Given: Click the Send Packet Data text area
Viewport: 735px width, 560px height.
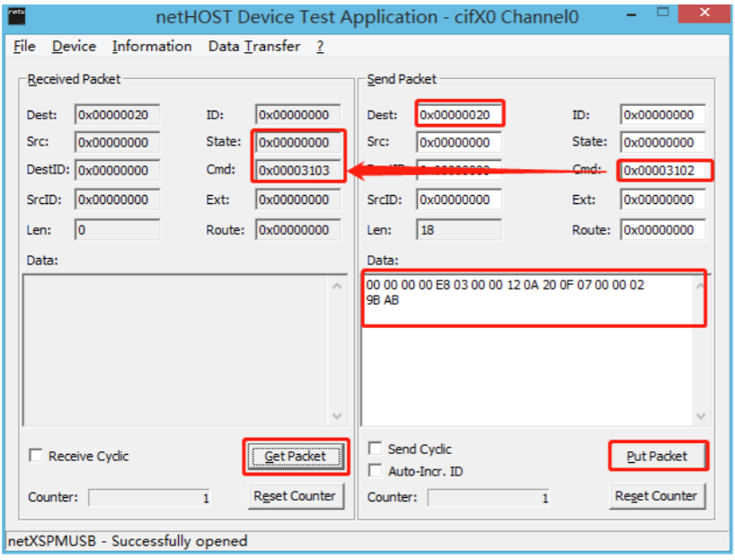Looking at the screenshot, I should click(527, 350).
